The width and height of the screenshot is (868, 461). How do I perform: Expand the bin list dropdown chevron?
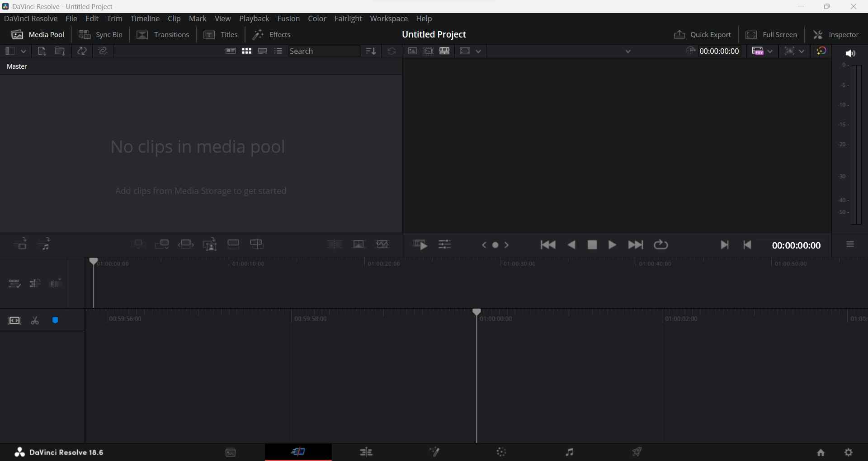(24, 51)
